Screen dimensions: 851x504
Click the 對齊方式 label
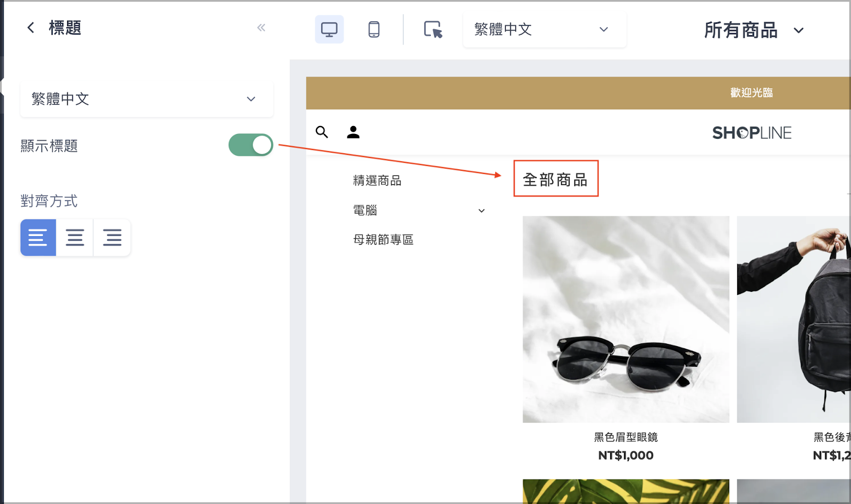[x=49, y=201]
